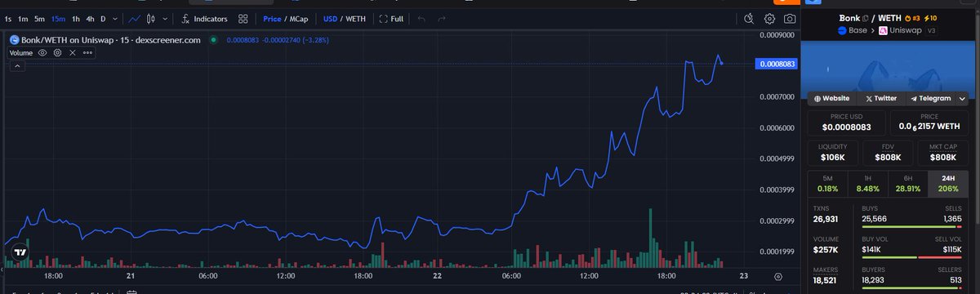Click the Base chain link
Image resolution: width=980 pixels, height=294 pixels.
tap(853, 31)
